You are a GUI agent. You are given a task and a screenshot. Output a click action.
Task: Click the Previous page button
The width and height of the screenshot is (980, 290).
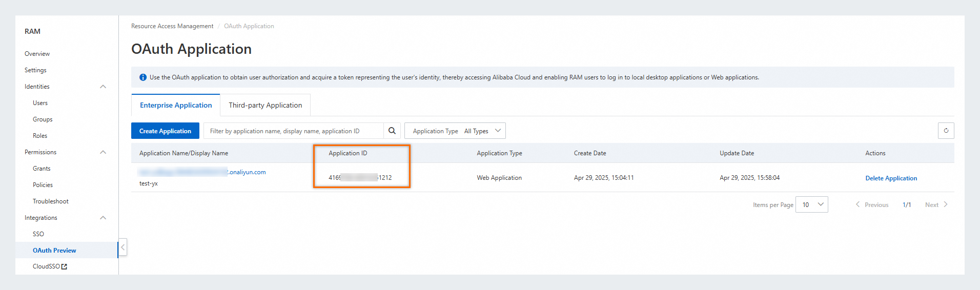tap(872, 204)
